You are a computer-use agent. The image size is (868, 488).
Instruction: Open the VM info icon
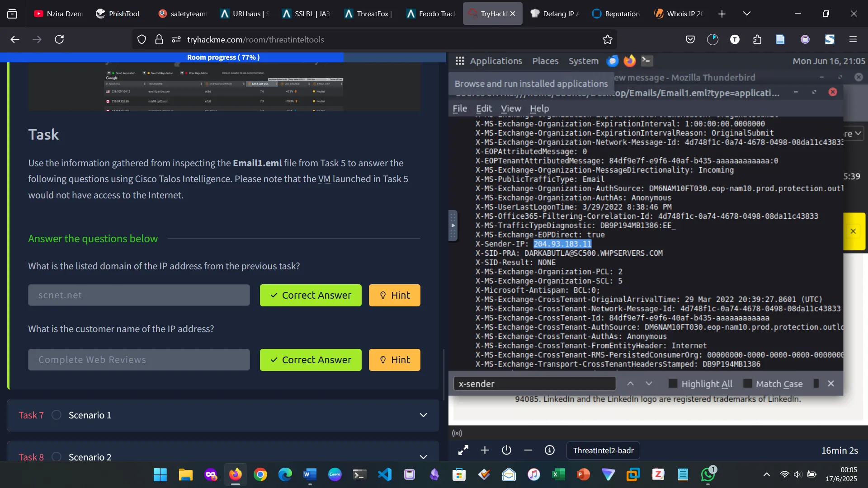[549, 450]
